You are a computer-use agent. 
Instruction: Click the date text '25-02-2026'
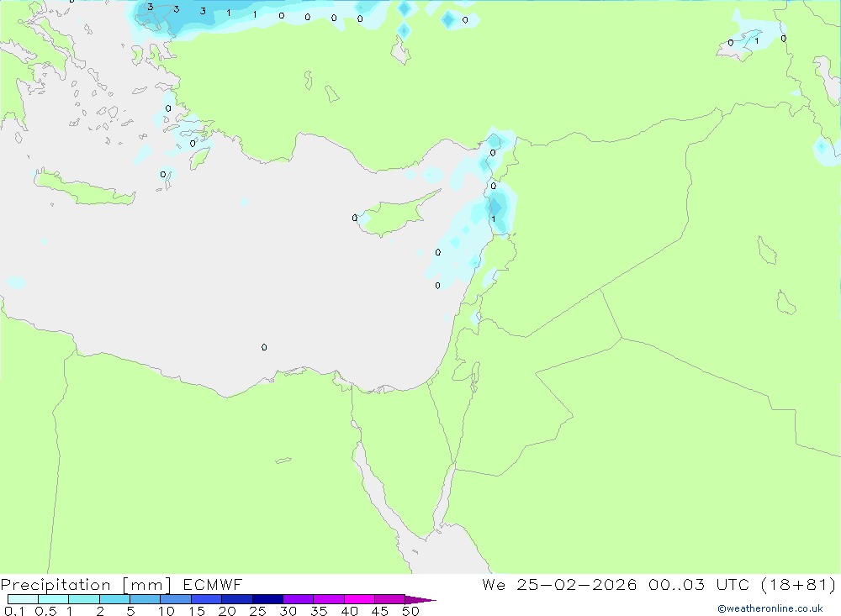tap(577, 584)
